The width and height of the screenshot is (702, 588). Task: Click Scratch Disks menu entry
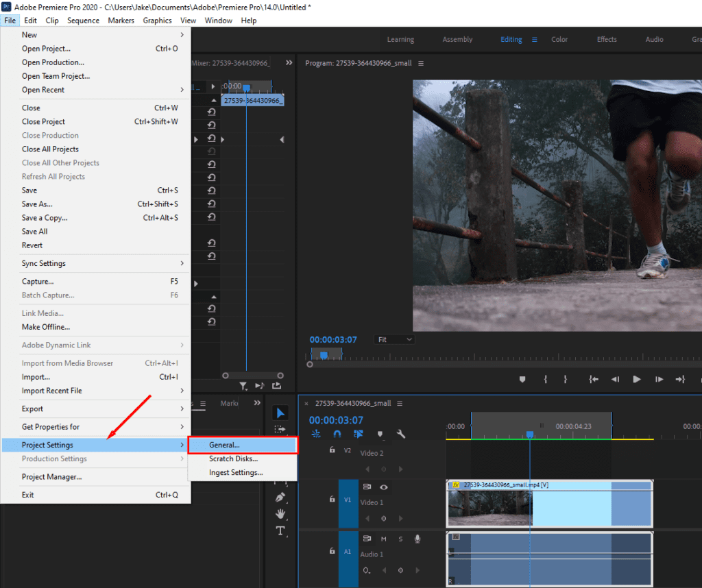[x=234, y=458]
